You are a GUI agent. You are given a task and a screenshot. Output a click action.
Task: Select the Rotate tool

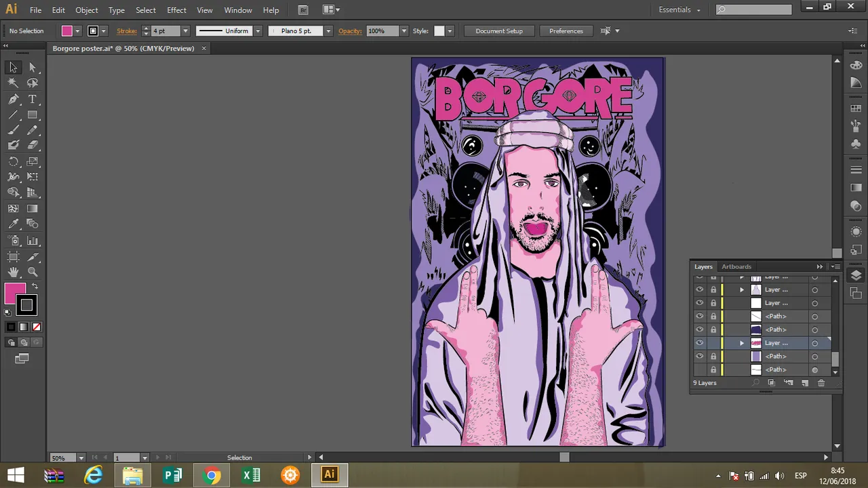pyautogui.click(x=13, y=161)
